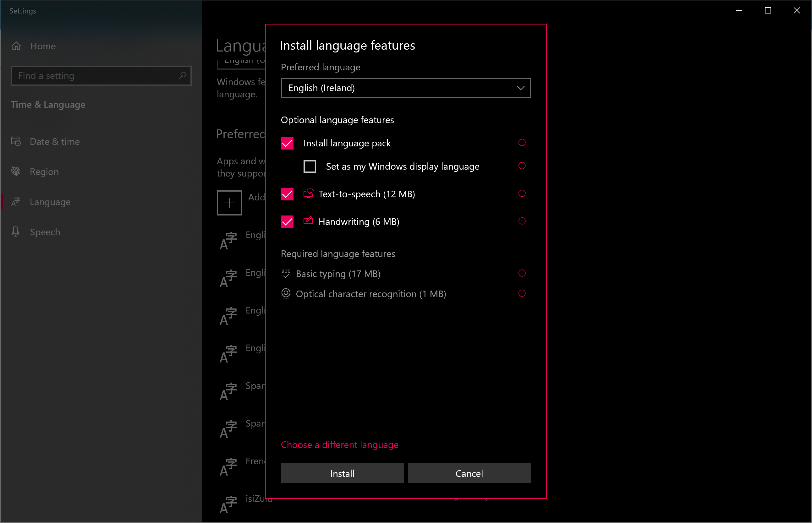This screenshot has width=812, height=523.
Task: Show info about Optical character recognition
Action: 522,293
